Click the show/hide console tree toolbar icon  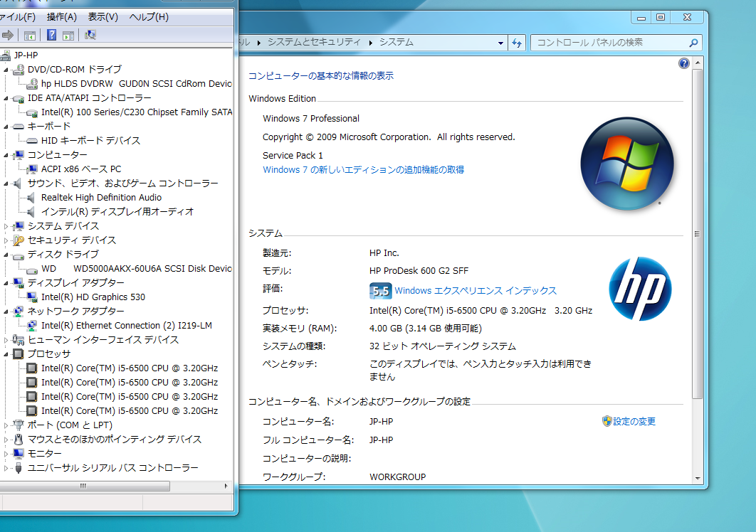point(29,35)
